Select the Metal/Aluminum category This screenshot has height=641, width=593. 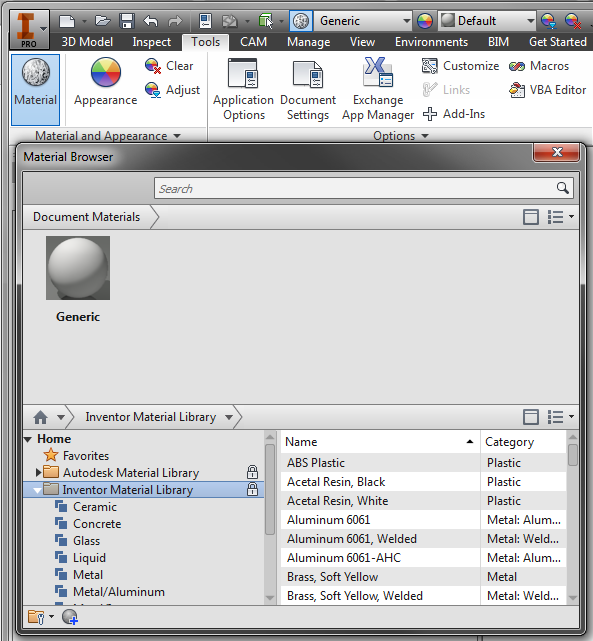coord(119,592)
